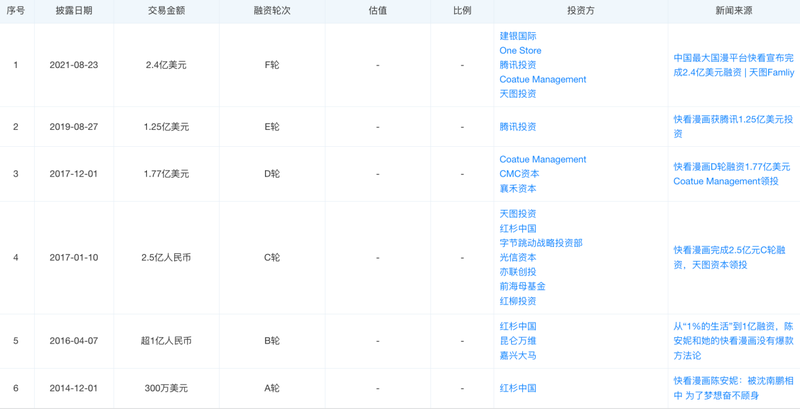Screen dimensions: 800x409
Task: Click Coatue Management in the D轮 row
Action: tap(543, 160)
